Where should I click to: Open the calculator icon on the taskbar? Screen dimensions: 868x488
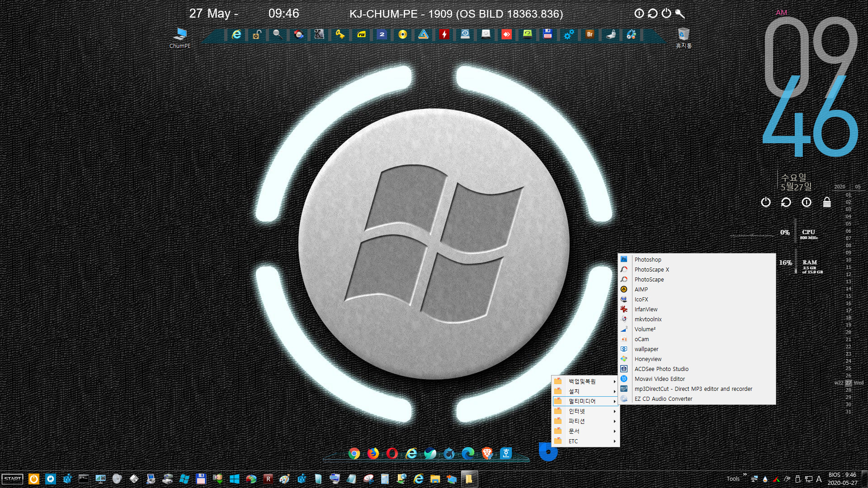click(x=385, y=479)
